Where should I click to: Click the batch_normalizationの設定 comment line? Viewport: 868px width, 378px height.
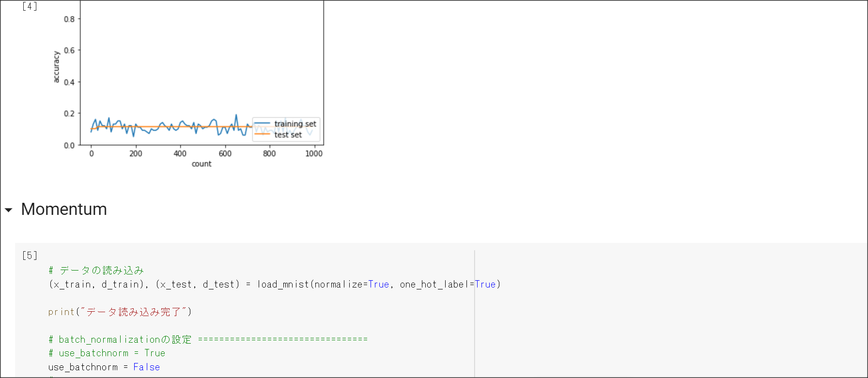pos(208,339)
